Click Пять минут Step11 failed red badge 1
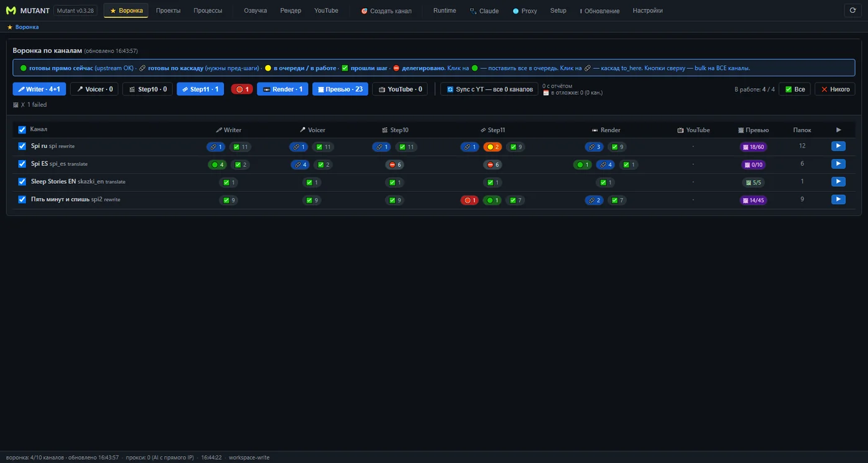868x463 pixels. [470, 200]
